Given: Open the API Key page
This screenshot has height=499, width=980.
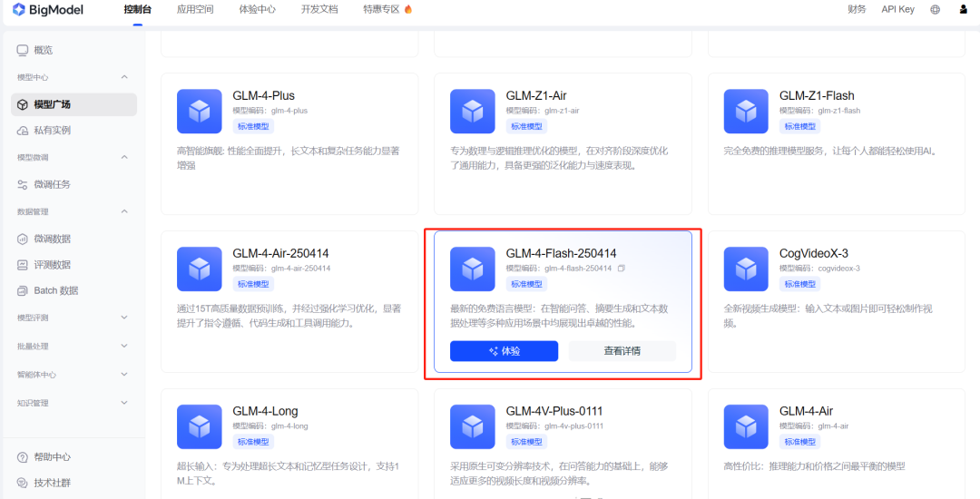Looking at the screenshot, I should 898,9.
